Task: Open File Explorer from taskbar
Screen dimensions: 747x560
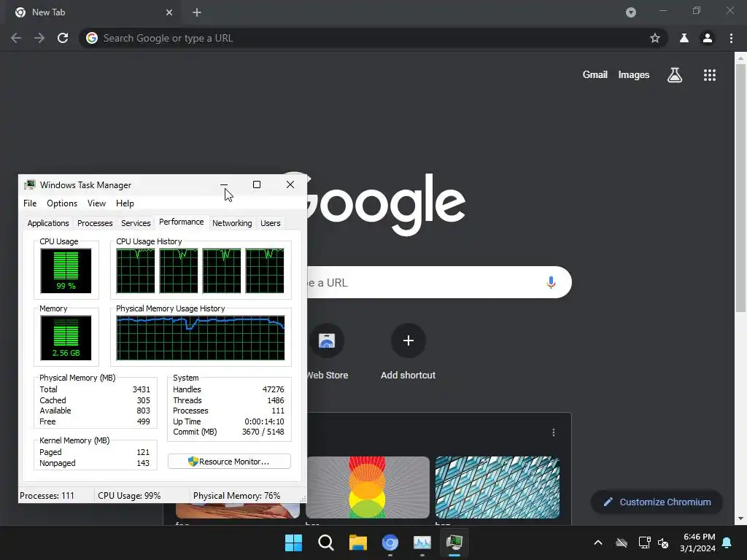Action: pos(357,542)
